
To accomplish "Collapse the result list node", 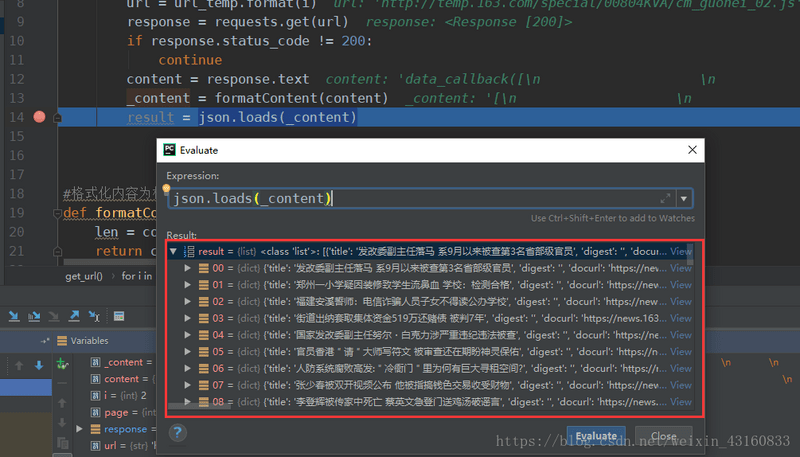I will pyautogui.click(x=173, y=251).
